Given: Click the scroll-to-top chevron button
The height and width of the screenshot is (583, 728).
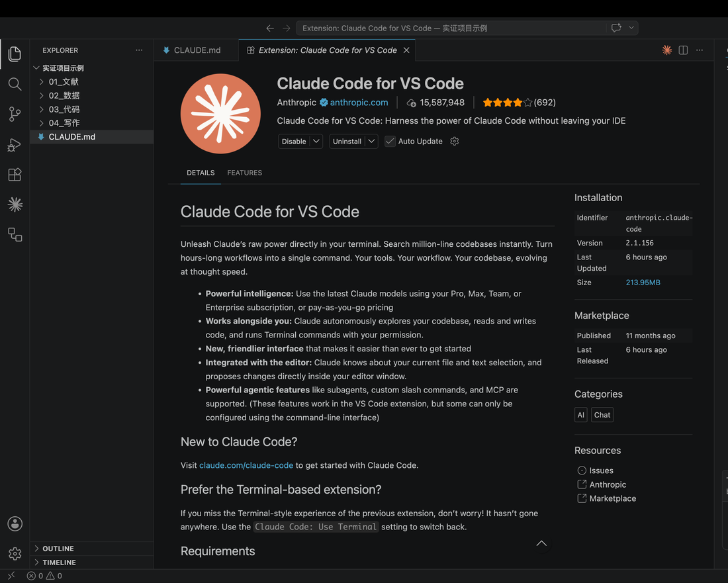Looking at the screenshot, I should 541,543.
